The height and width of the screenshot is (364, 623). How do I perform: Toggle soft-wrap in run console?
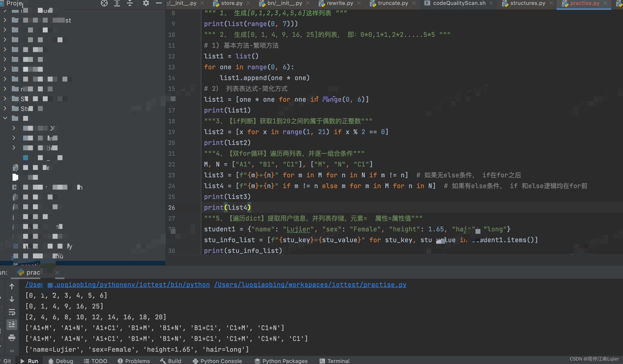pyautogui.click(x=12, y=312)
